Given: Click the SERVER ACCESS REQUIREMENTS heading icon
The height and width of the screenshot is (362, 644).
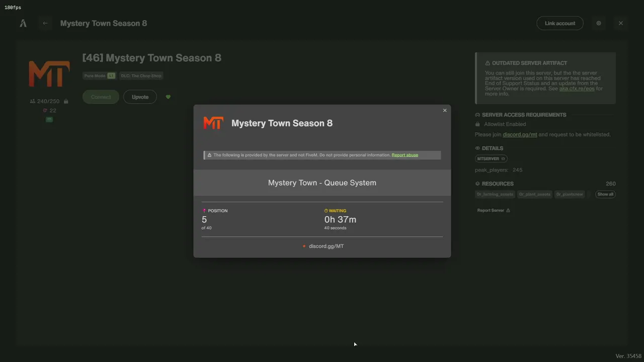Looking at the screenshot, I should click(x=477, y=115).
